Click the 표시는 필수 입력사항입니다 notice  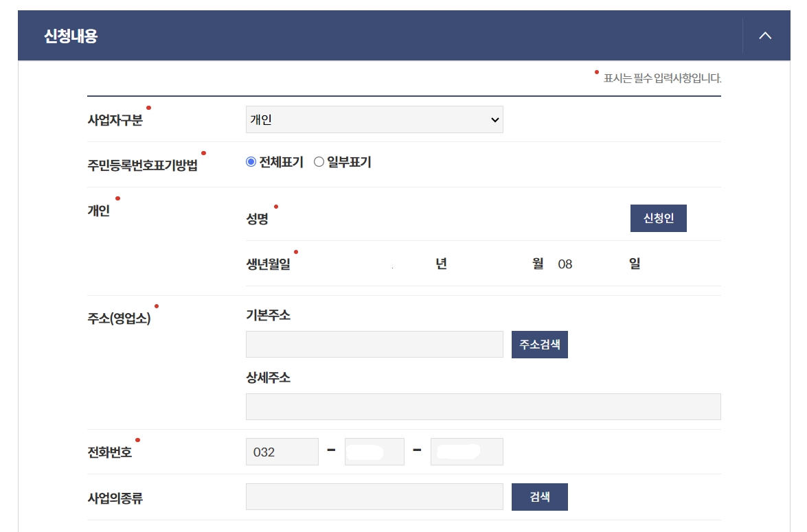coord(662,78)
